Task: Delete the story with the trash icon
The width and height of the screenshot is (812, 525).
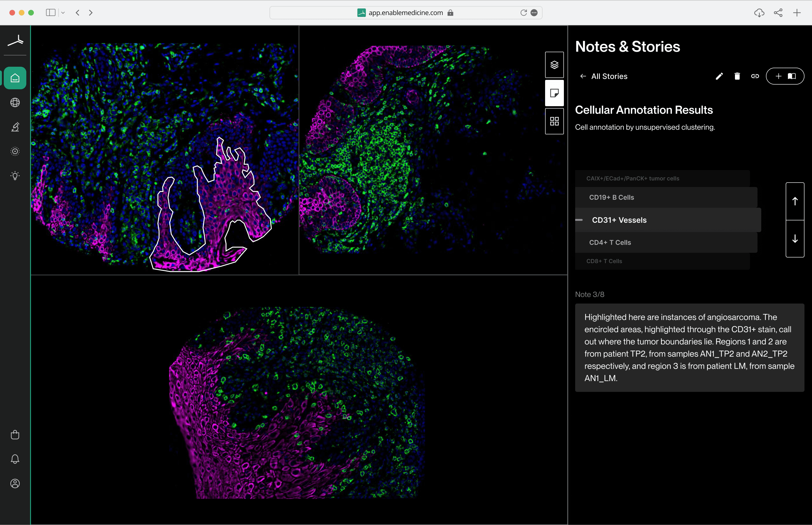Action: 737,76
